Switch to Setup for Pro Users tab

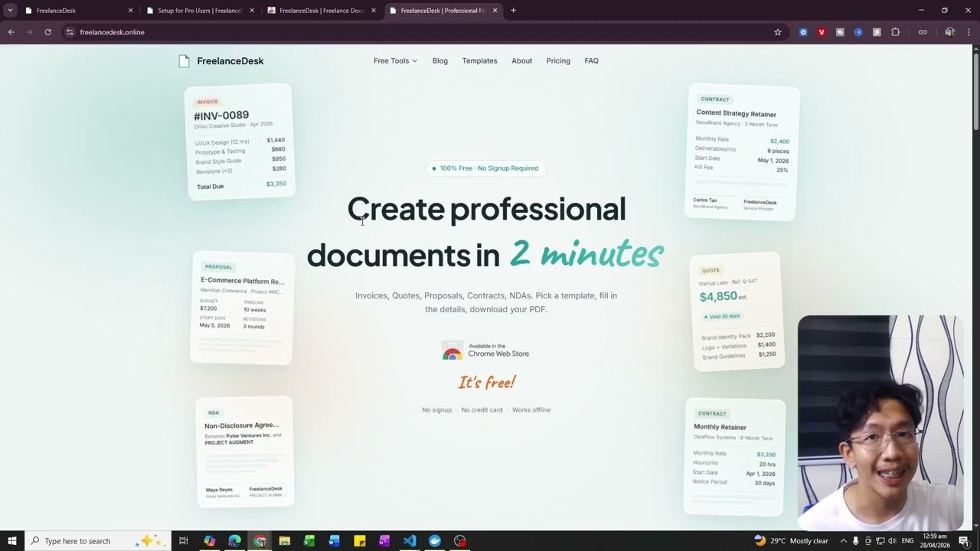pos(199,11)
